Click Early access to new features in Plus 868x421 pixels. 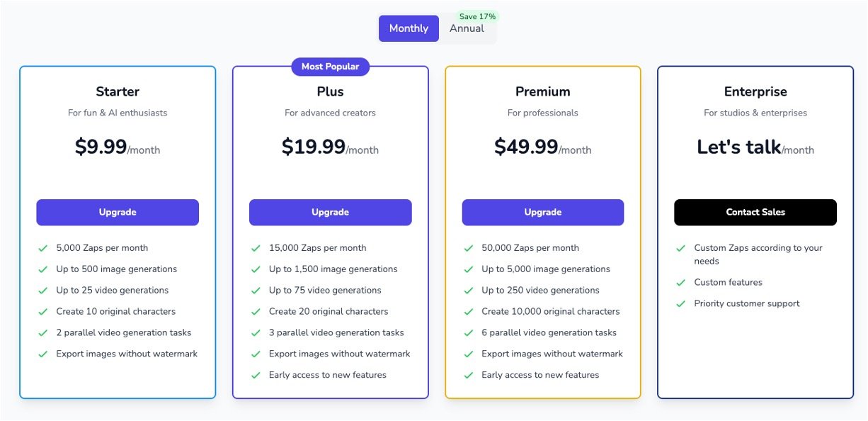(328, 375)
